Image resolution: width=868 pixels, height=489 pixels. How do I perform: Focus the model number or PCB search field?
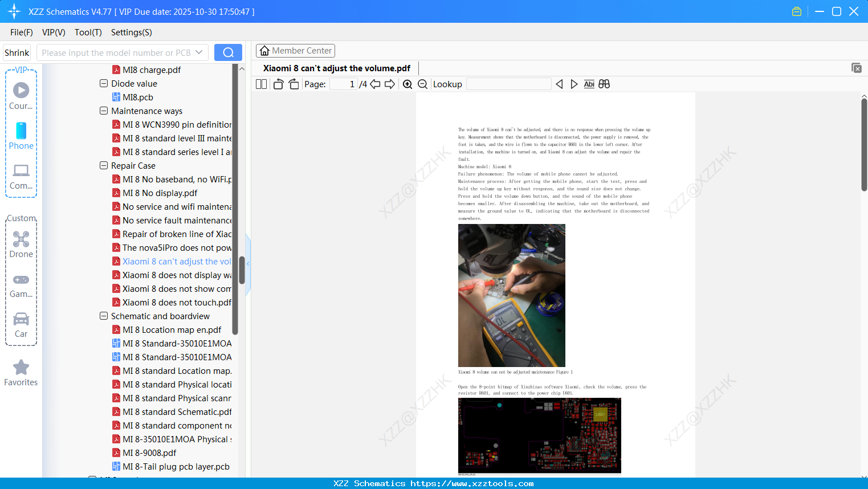click(x=116, y=52)
